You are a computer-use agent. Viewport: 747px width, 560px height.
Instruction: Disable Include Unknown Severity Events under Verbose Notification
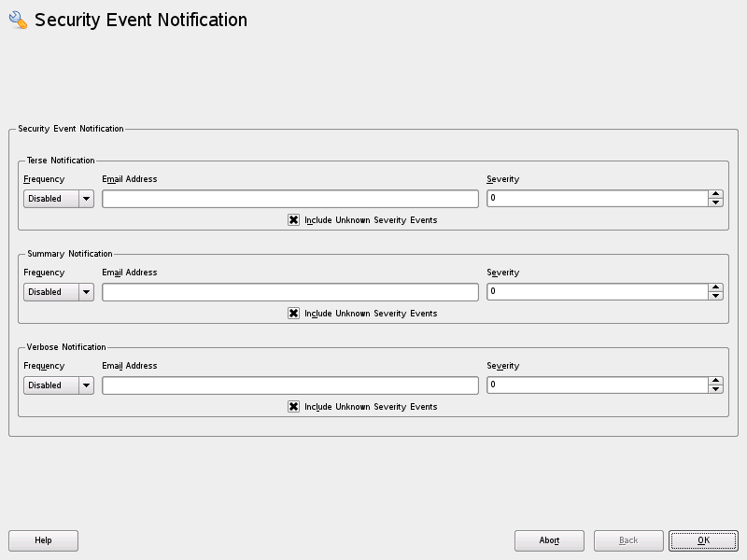pos(294,407)
